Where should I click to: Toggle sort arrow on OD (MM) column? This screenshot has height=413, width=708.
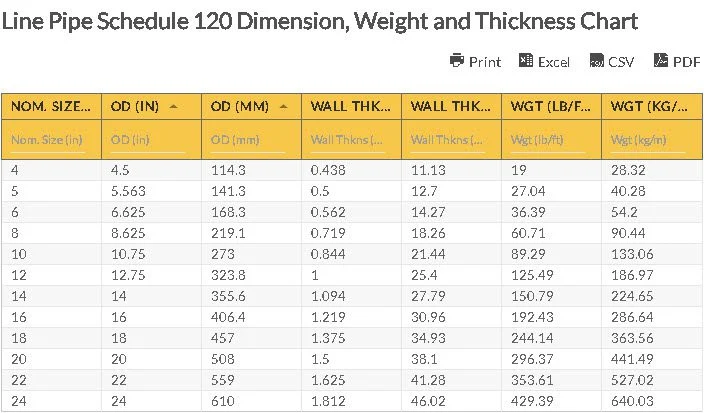pyautogui.click(x=284, y=106)
